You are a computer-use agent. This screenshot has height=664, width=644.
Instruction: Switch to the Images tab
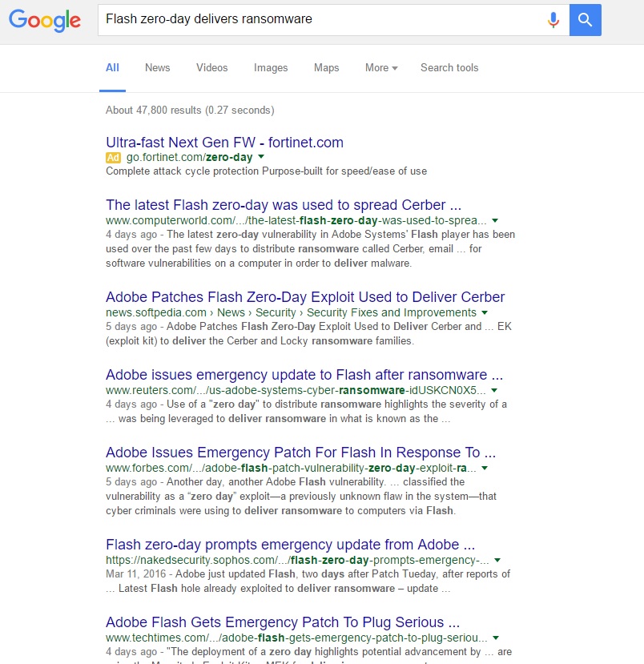271,68
